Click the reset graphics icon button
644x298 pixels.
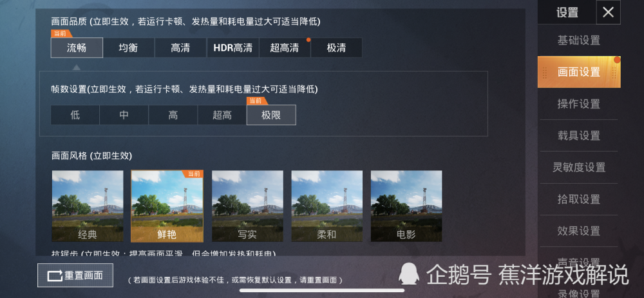[75, 275]
